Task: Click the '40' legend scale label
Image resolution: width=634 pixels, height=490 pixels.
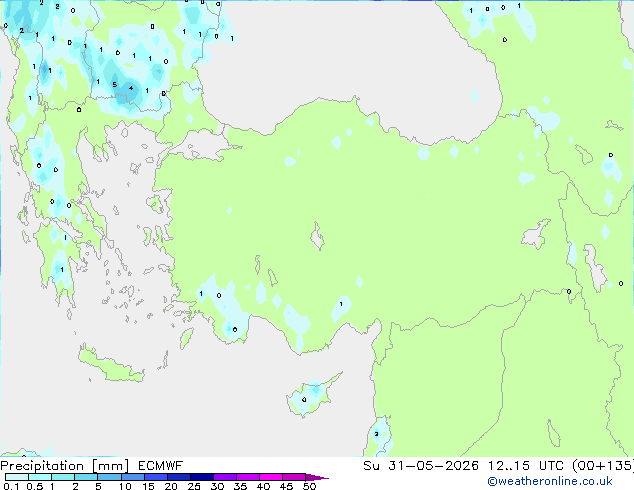Action: click(263, 486)
